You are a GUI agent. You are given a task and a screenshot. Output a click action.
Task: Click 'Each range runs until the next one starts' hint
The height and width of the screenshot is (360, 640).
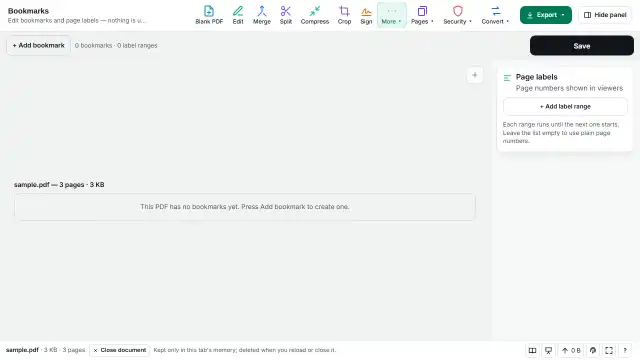point(560,133)
